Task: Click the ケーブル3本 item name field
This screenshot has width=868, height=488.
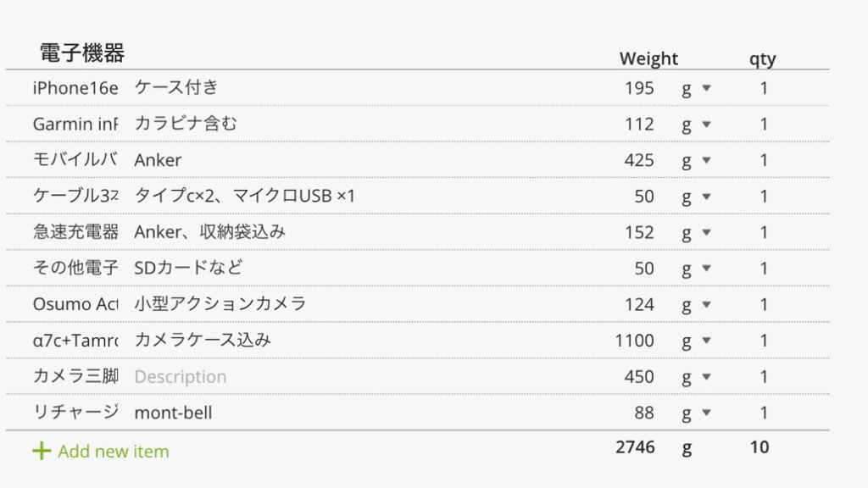Action: click(75, 197)
